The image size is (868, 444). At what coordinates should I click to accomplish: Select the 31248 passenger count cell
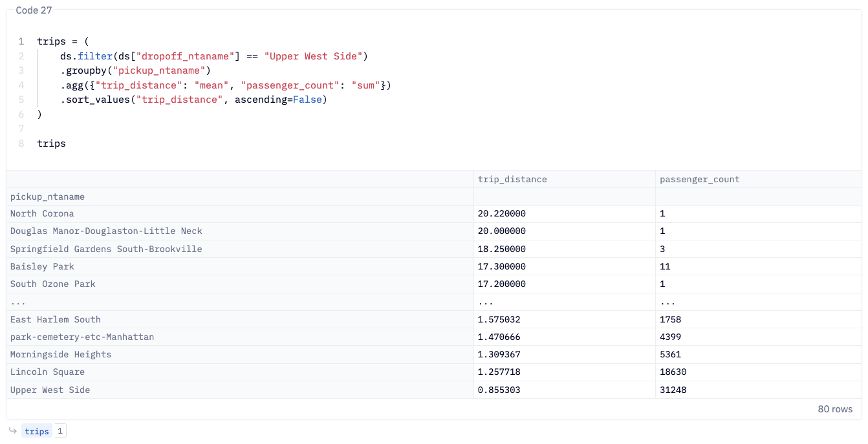[673, 390]
